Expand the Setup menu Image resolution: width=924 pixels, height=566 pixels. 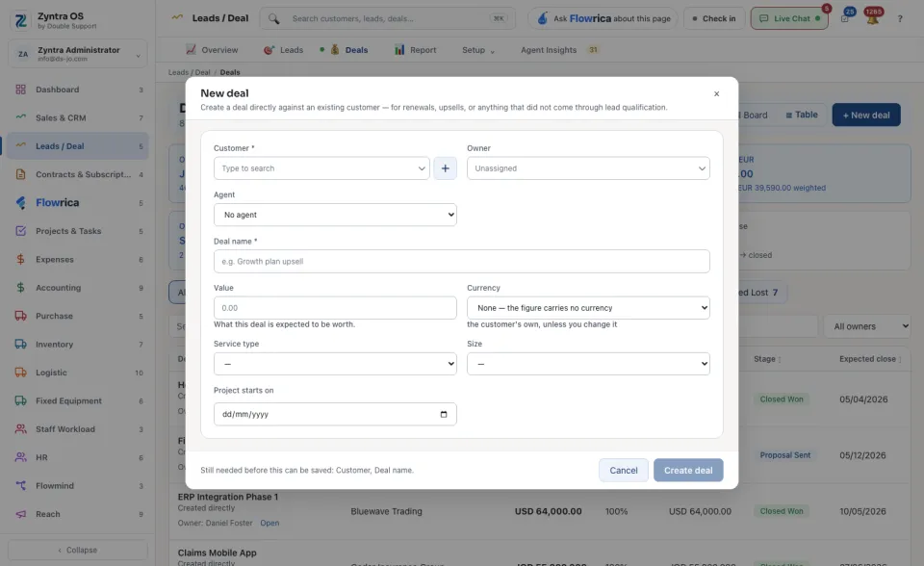tap(478, 50)
